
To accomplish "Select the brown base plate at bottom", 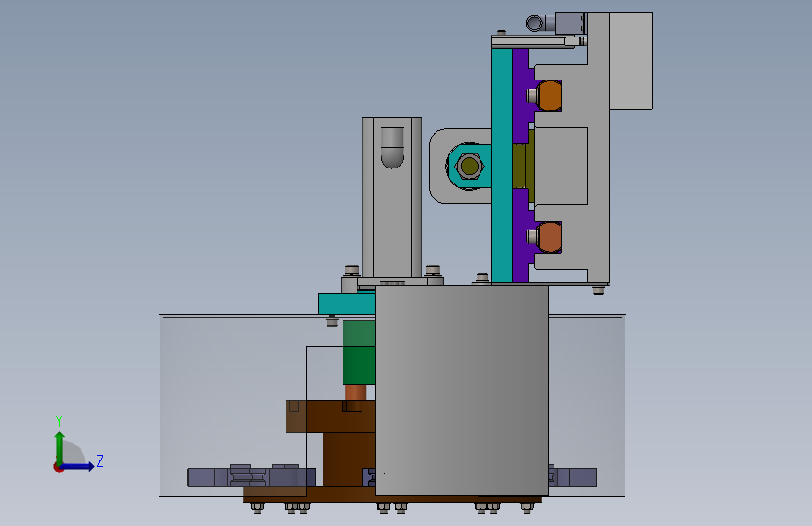I will click(x=392, y=494).
